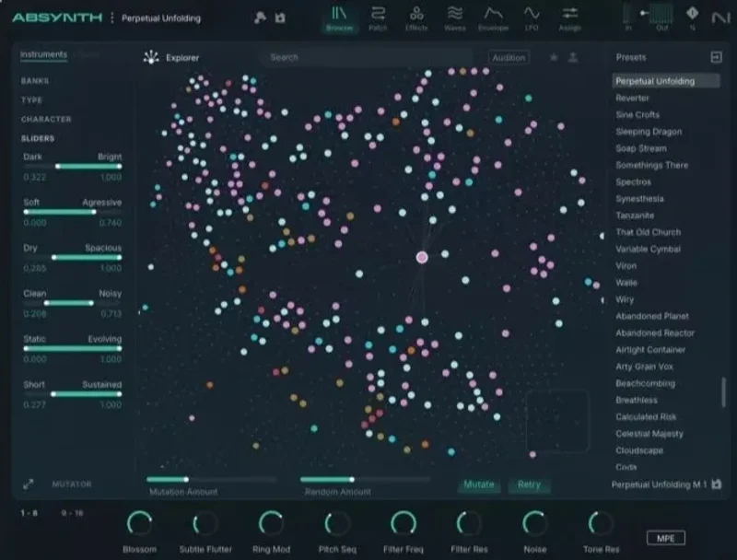Collapse the SLIDERS section
The image size is (737, 560).
[38, 138]
